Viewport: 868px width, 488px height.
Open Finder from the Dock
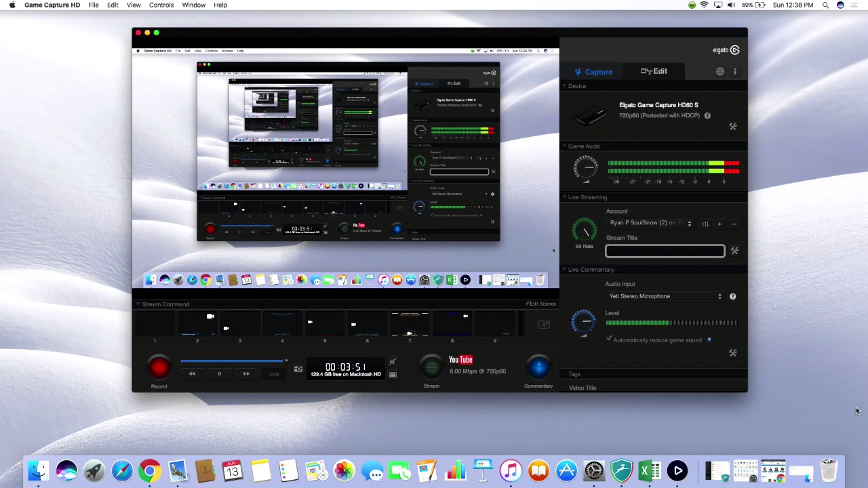point(39,470)
